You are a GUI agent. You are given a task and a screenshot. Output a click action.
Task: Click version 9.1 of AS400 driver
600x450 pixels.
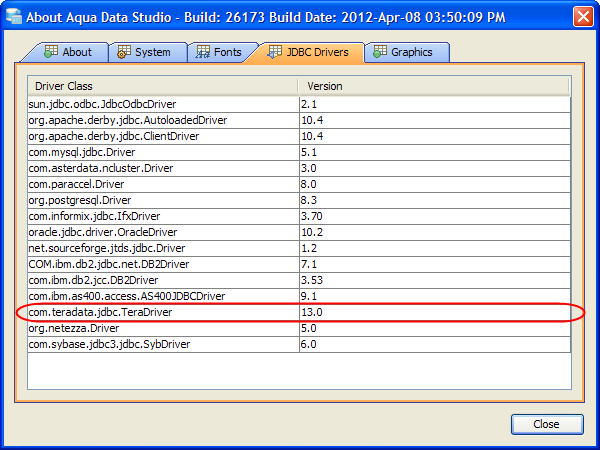coord(435,296)
